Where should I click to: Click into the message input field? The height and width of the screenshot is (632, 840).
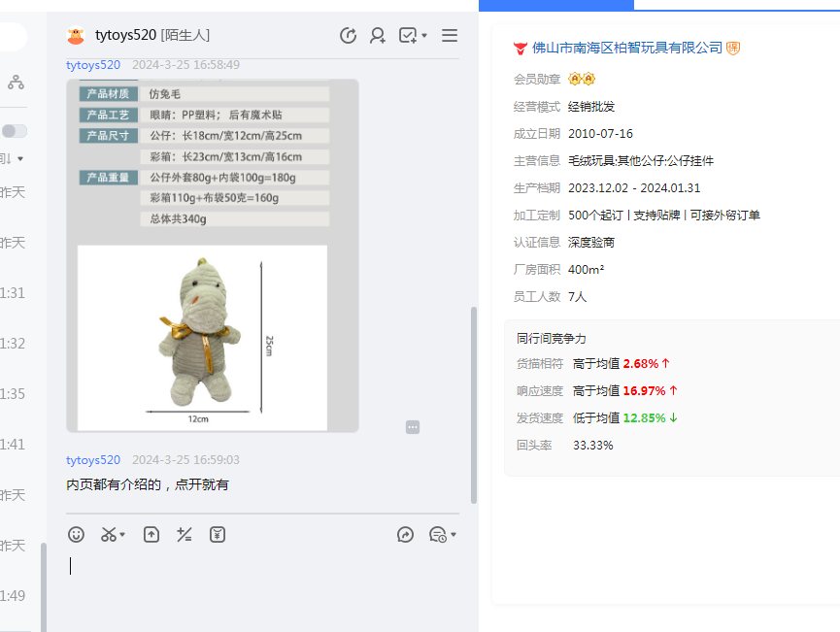(x=262, y=582)
